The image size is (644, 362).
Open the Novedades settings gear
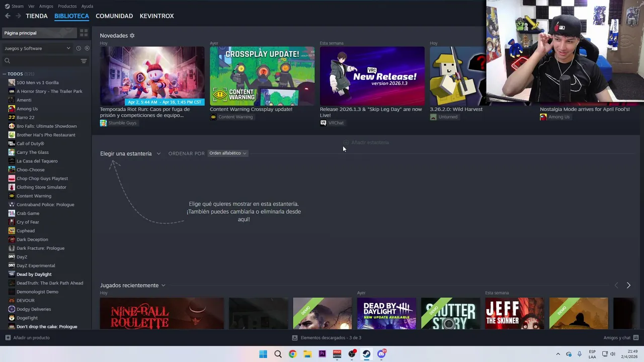click(x=132, y=36)
